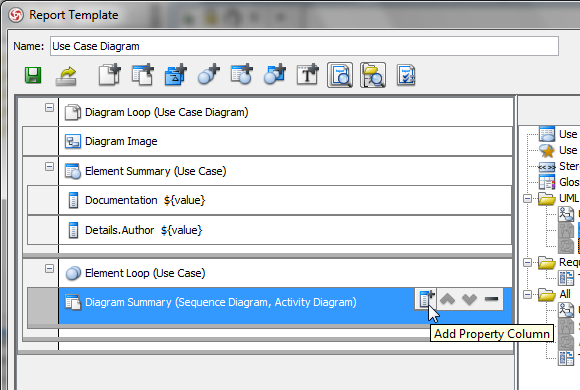
Task: Click the Diagram Image row icon
Action: (73, 141)
